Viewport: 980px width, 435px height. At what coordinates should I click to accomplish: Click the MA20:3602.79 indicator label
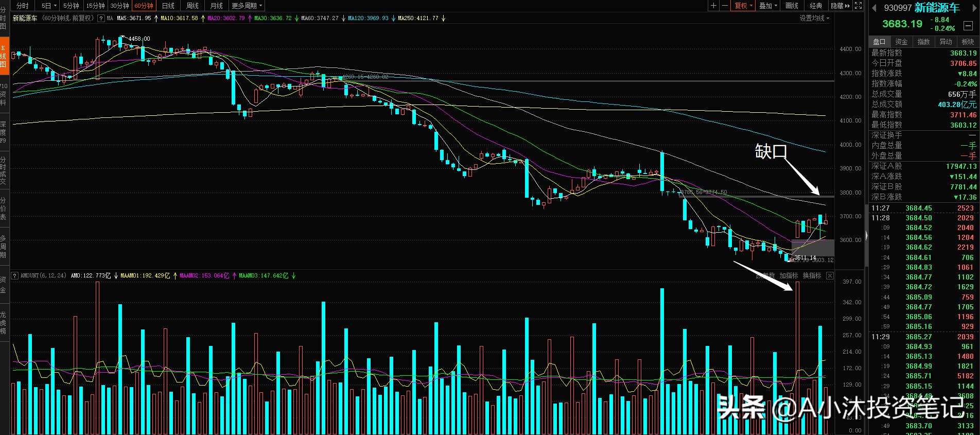coord(226,18)
